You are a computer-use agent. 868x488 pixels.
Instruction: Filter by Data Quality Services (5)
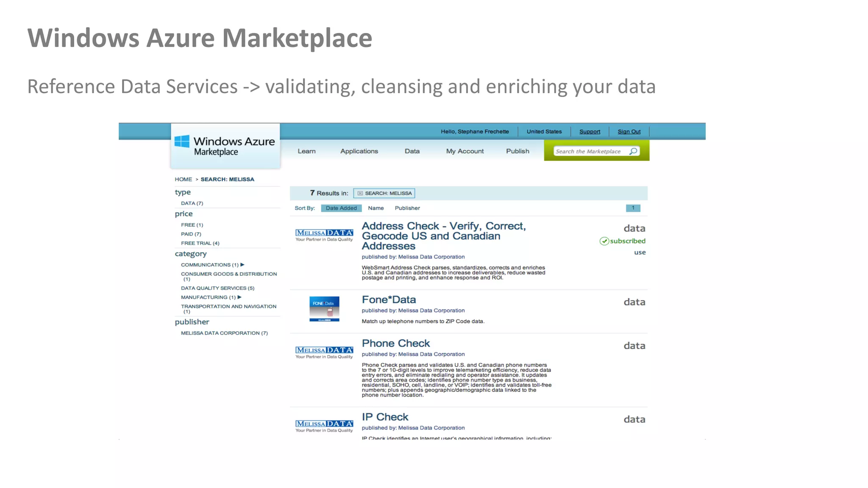[x=218, y=288]
